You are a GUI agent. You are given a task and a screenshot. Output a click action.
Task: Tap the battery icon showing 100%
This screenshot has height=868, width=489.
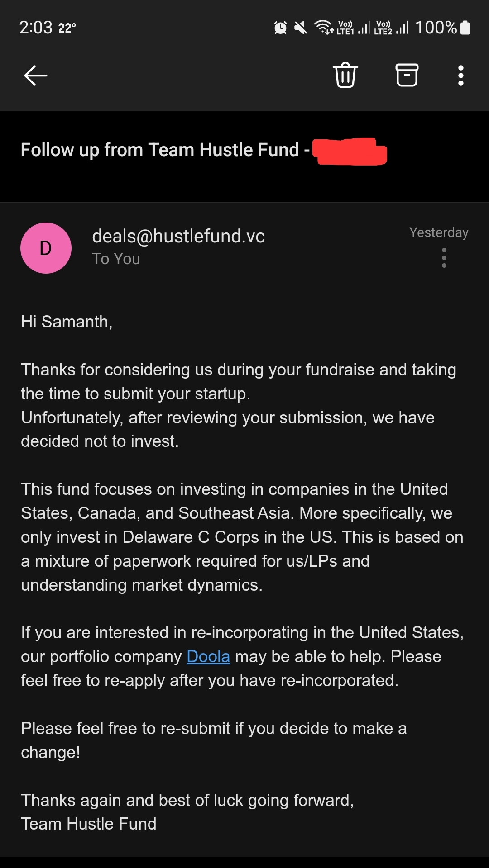465,28
